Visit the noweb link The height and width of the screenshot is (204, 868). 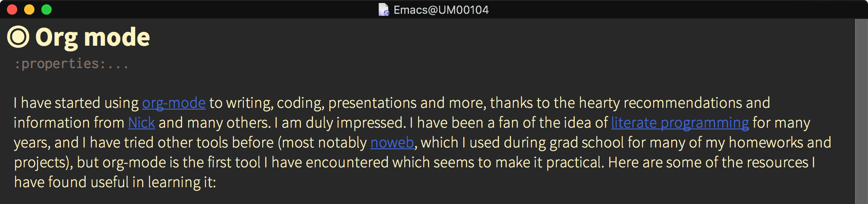[x=392, y=143]
